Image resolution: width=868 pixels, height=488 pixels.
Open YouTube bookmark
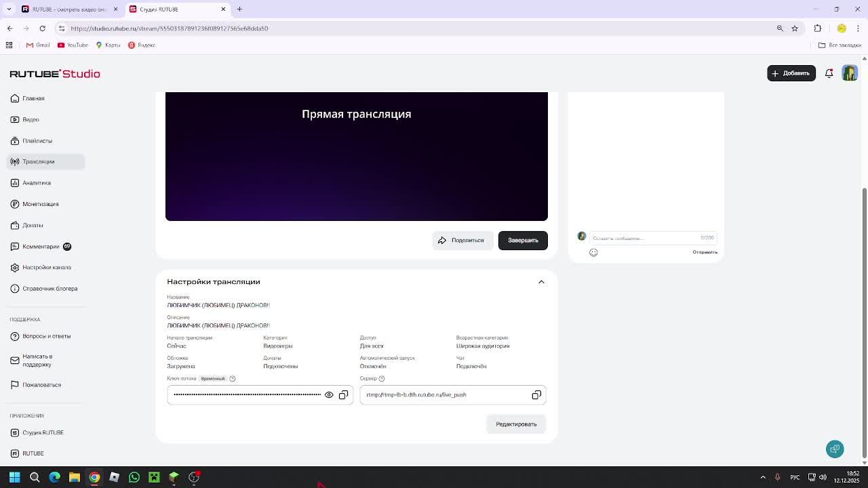[73, 45]
